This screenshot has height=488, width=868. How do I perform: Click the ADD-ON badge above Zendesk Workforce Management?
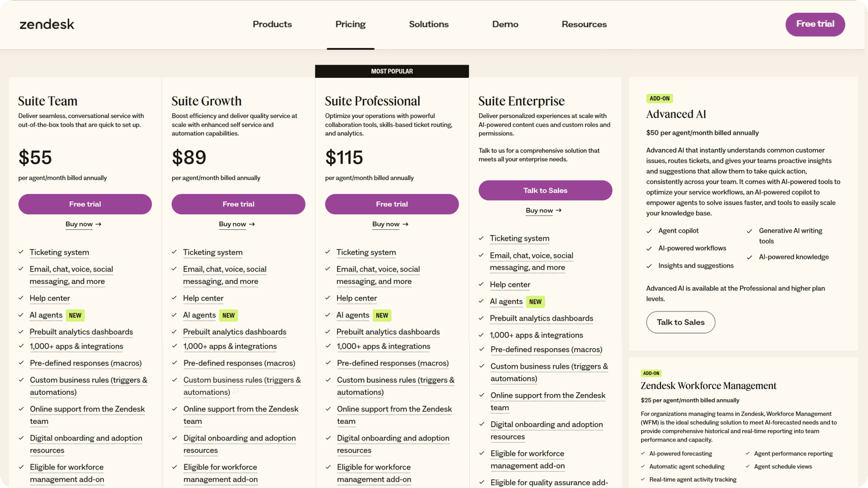(652, 373)
